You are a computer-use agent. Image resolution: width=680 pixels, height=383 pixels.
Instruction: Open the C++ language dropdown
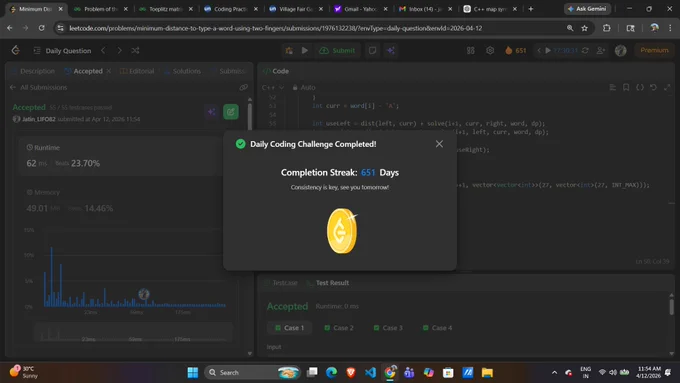click(272, 87)
